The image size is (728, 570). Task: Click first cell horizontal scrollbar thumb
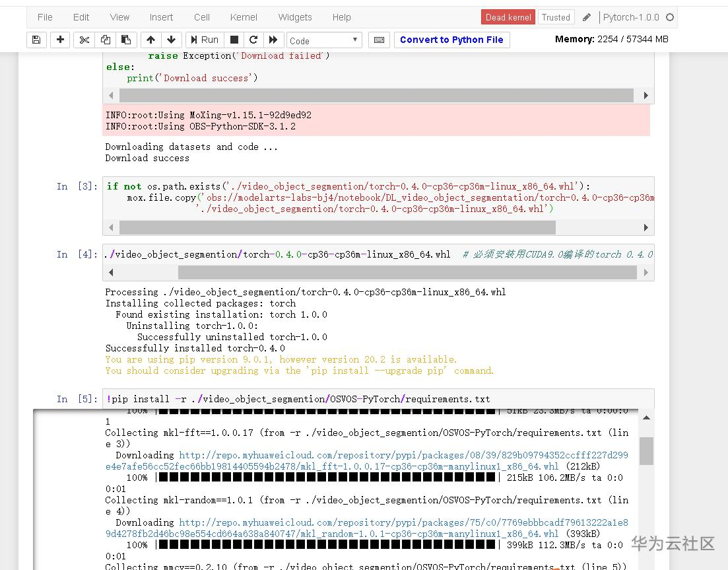pos(376,95)
